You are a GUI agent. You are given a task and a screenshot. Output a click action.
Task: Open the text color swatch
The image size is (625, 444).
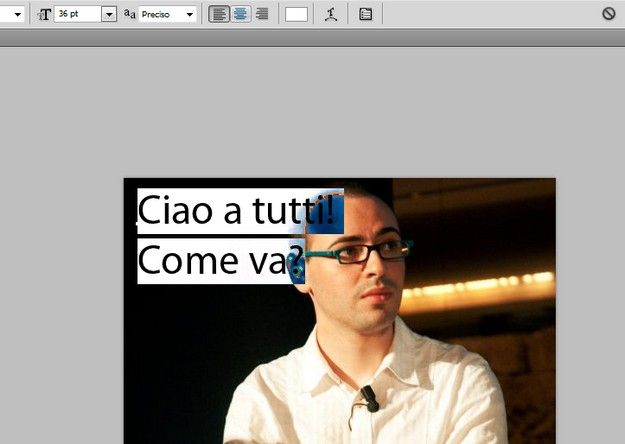296,15
